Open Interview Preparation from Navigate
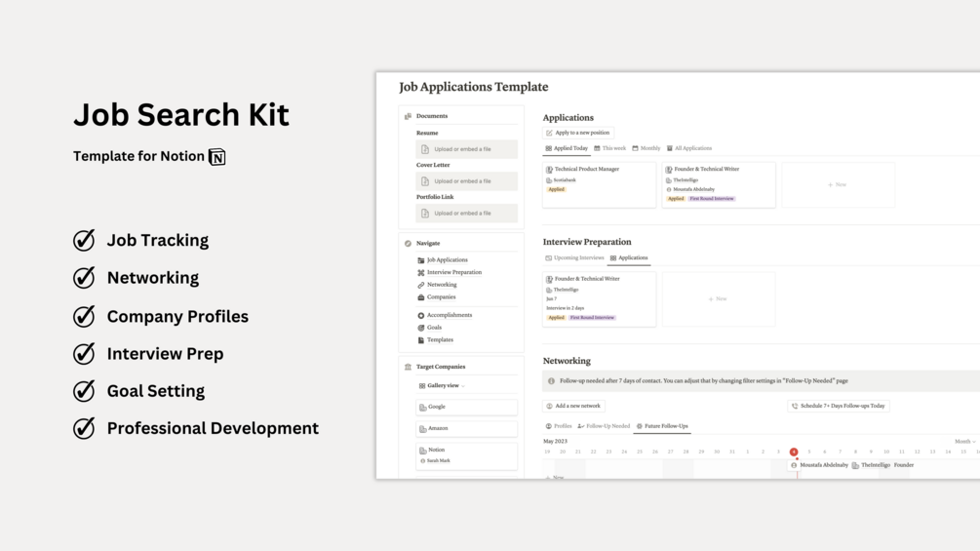The width and height of the screenshot is (980, 551). click(x=453, y=272)
